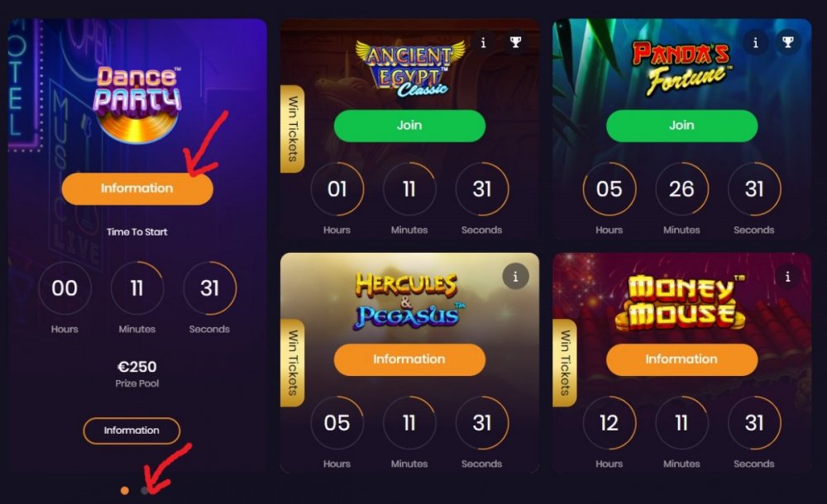Open Information for Dance Party tournament
The height and width of the screenshot is (504, 827).
(137, 188)
